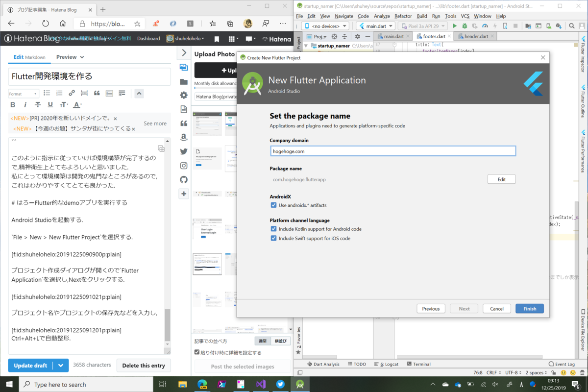Click the Delete this entry button
The image size is (588, 392).
point(144,366)
